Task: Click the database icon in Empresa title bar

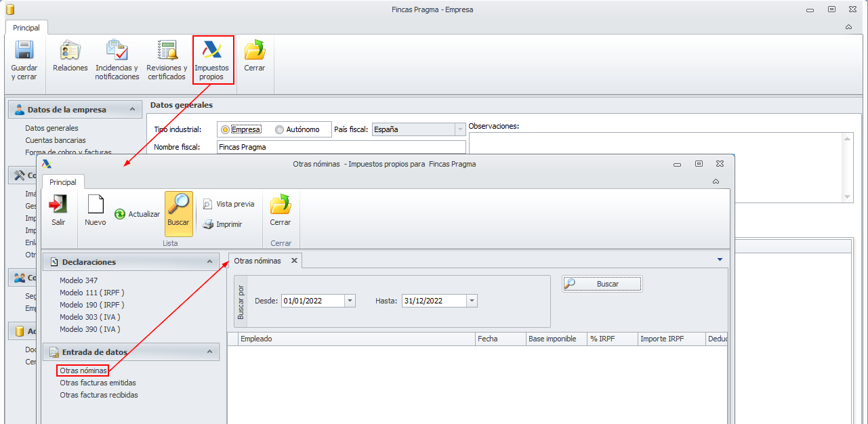Action: pos(9,9)
